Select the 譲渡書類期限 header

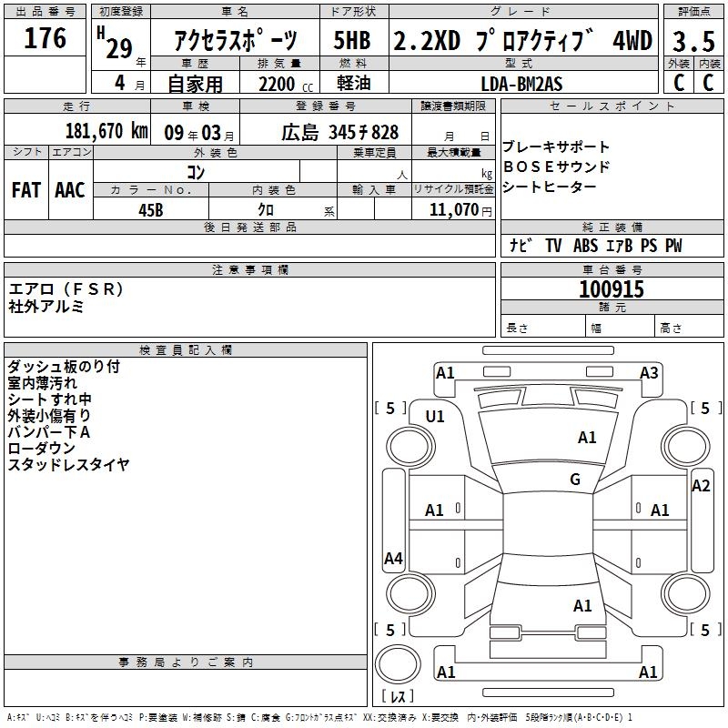coord(453,106)
